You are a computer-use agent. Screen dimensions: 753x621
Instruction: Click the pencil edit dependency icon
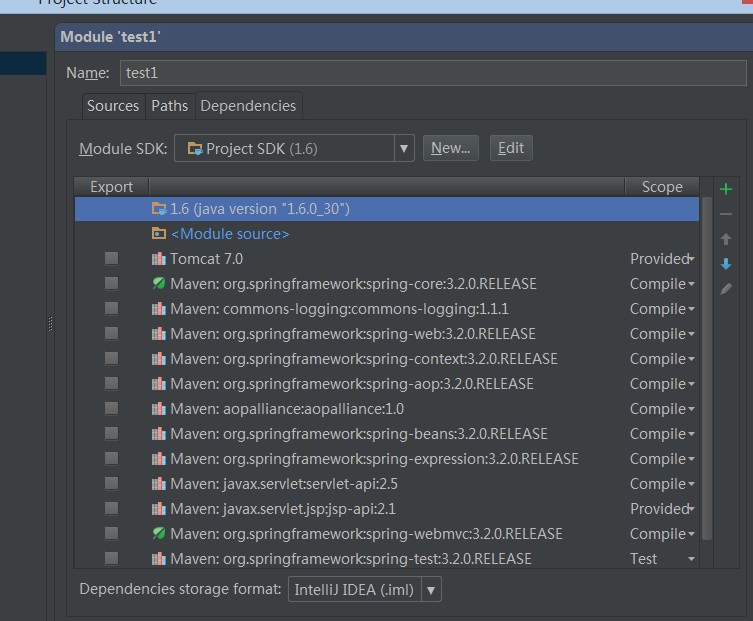click(726, 289)
